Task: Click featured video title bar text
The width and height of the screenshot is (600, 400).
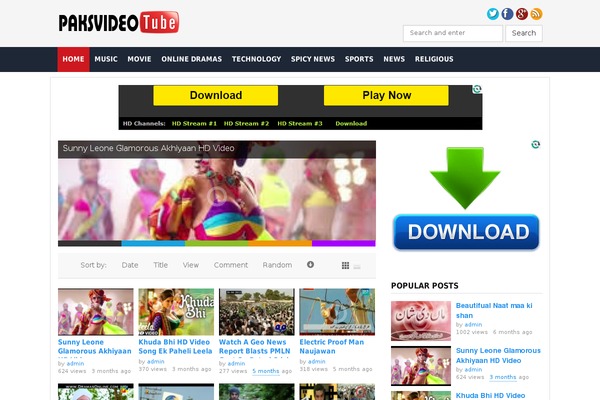Action: click(148, 148)
